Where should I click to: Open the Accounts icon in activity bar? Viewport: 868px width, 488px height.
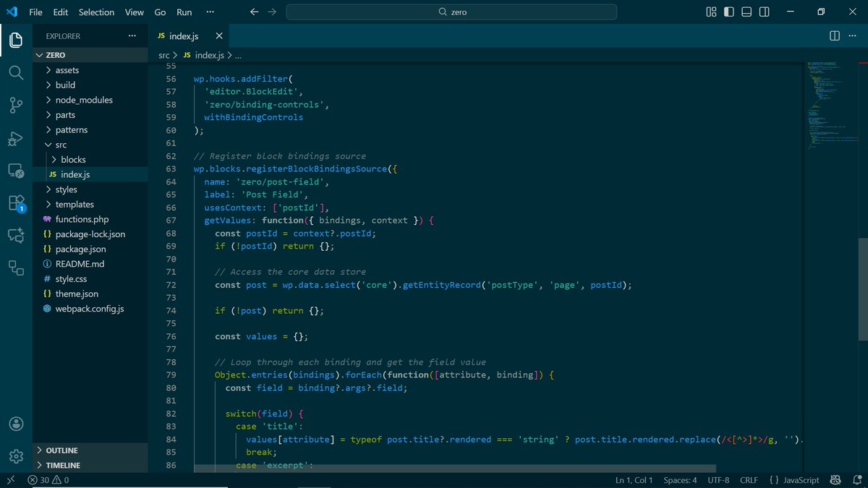(15, 424)
